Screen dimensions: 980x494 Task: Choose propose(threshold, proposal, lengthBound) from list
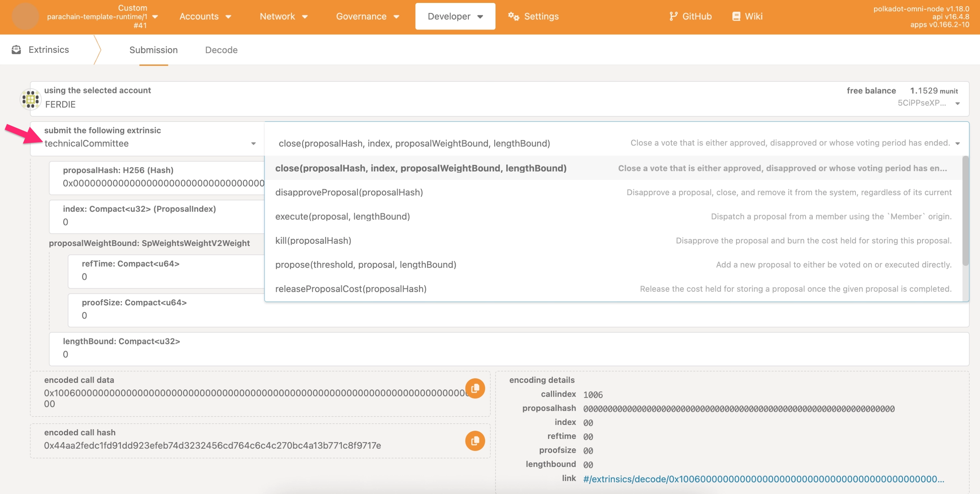(365, 265)
